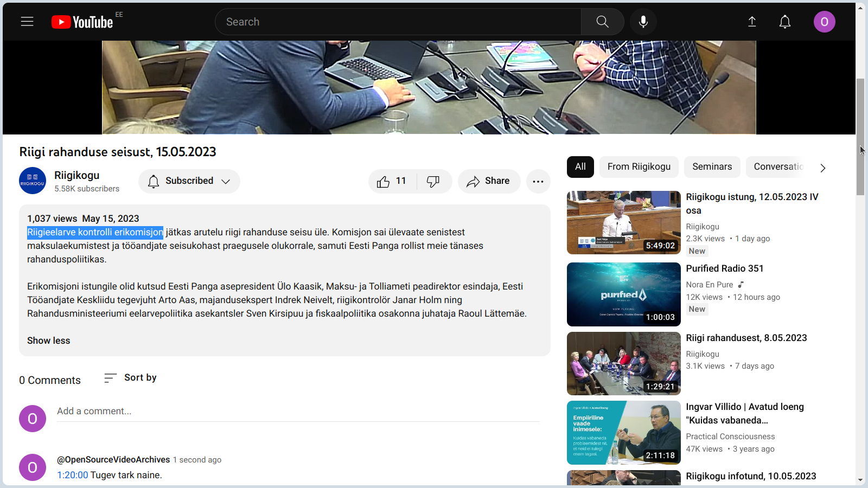Click the YouTube home logo
This screenshot has height=488, width=868.
pos(82,22)
